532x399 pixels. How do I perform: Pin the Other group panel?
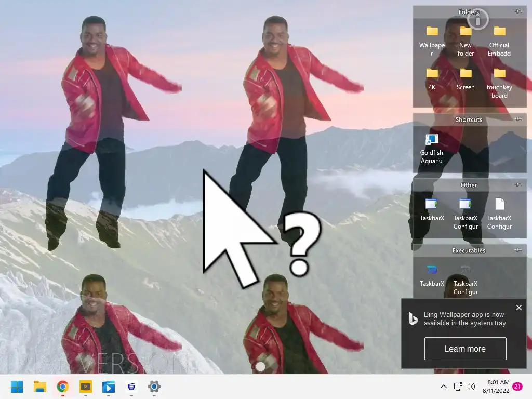tap(518, 184)
